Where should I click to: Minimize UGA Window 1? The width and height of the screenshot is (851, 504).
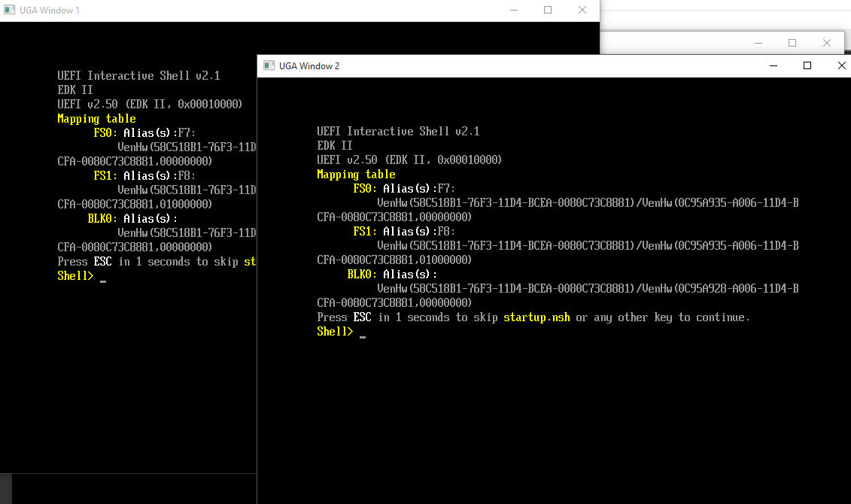[x=514, y=10]
